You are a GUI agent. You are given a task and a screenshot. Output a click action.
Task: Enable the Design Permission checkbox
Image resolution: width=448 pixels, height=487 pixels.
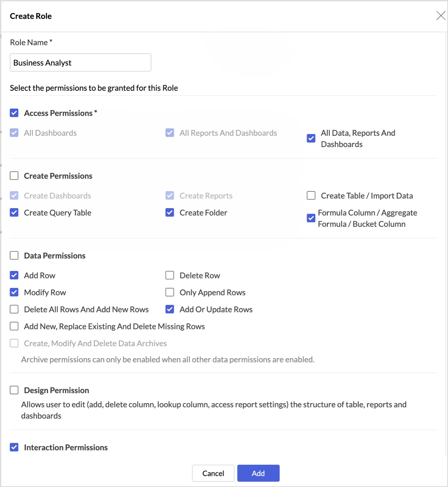click(x=14, y=390)
